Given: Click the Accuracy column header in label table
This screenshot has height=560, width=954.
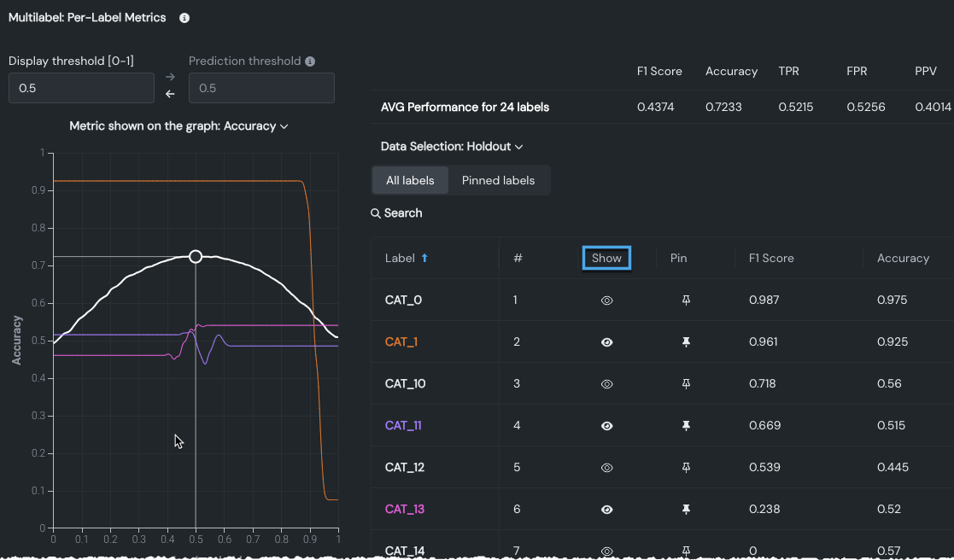Looking at the screenshot, I should tap(902, 259).
